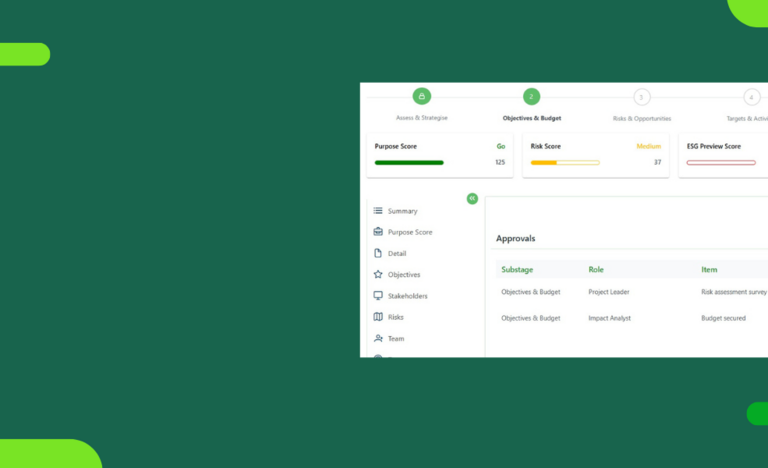Click the Objectives star icon
768x468 pixels.
tap(378, 274)
